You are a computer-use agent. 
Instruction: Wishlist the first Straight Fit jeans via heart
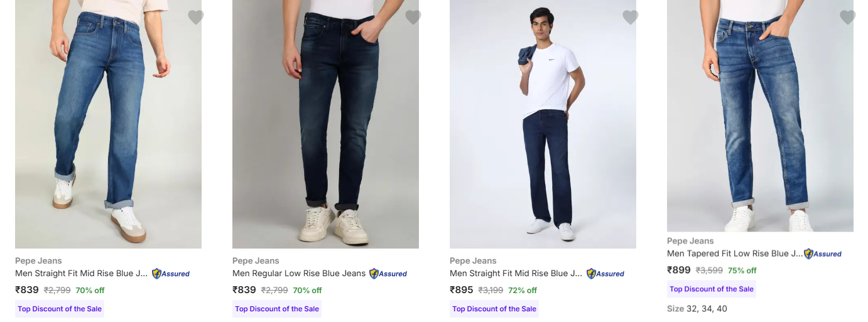pyautogui.click(x=195, y=18)
